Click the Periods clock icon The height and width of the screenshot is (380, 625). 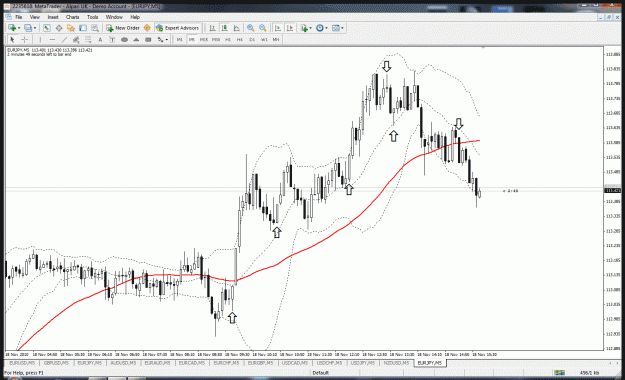[320, 28]
